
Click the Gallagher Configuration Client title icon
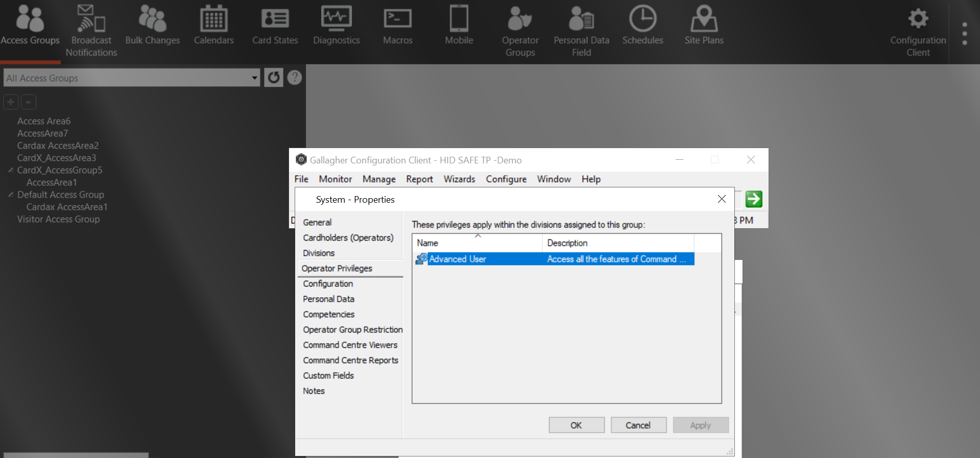coord(301,160)
